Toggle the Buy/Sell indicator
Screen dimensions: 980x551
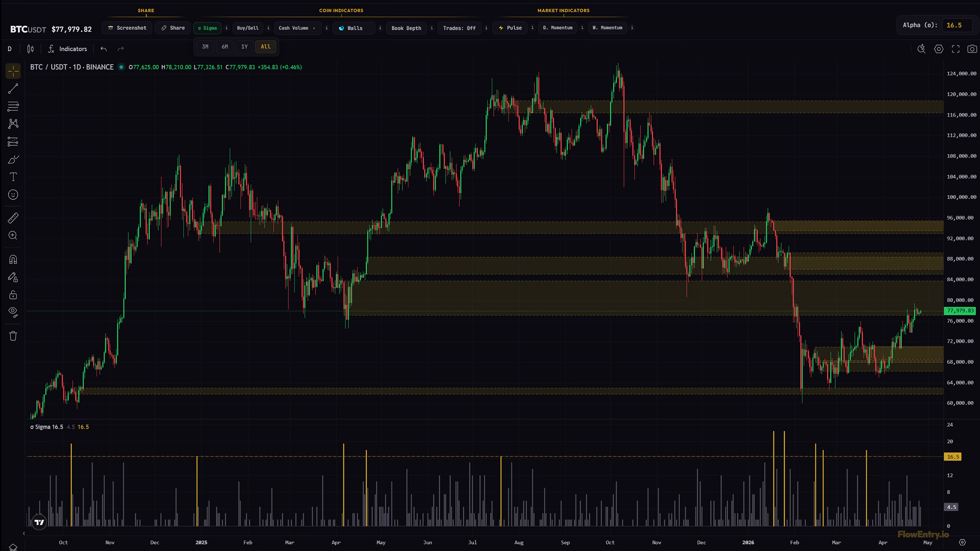point(248,28)
